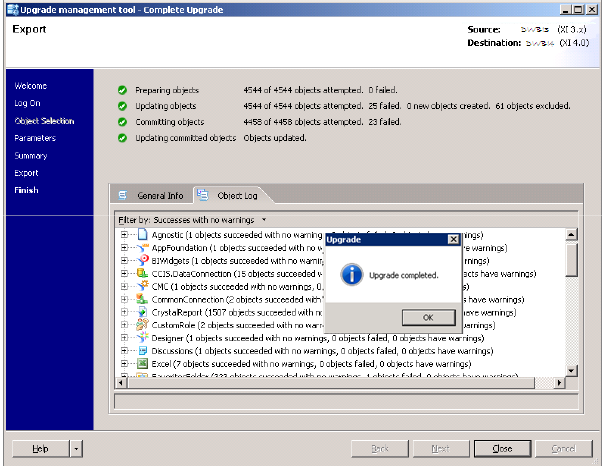Open the dropdown arrow next to Help
The image size is (602, 467).
click(77, 448)
